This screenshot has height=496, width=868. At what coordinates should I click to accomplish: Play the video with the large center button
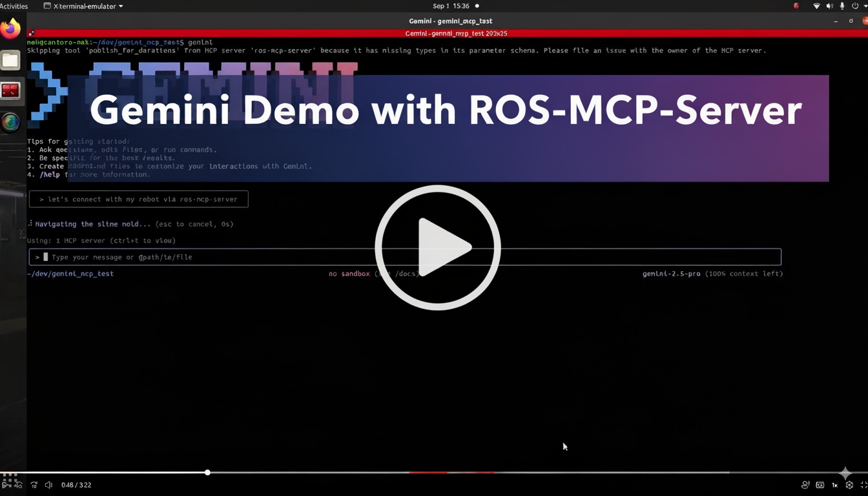coord(438,247)
